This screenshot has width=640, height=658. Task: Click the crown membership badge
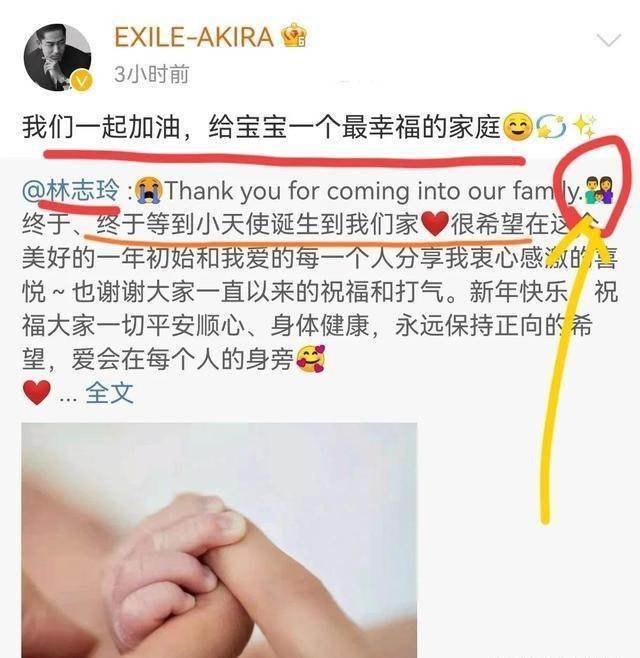coord(294,35)
